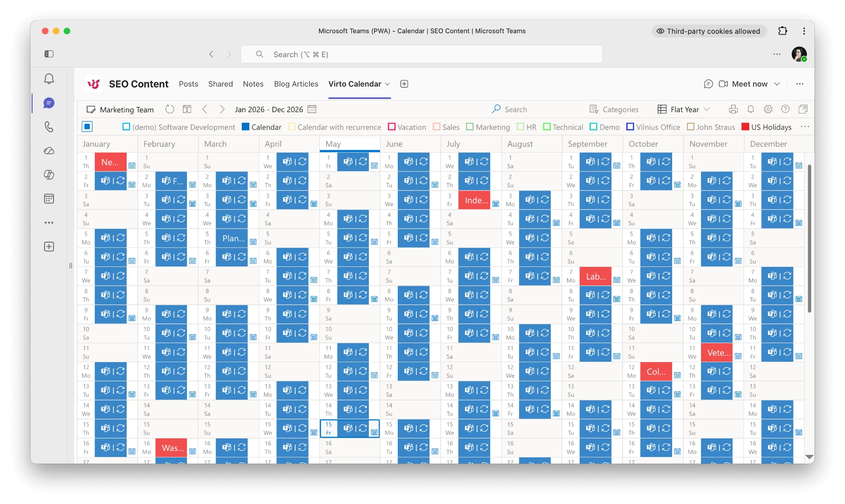This screenshot has width=845, height=504.
Task: Add a new tab plus icon
Action: pos(404,84)
